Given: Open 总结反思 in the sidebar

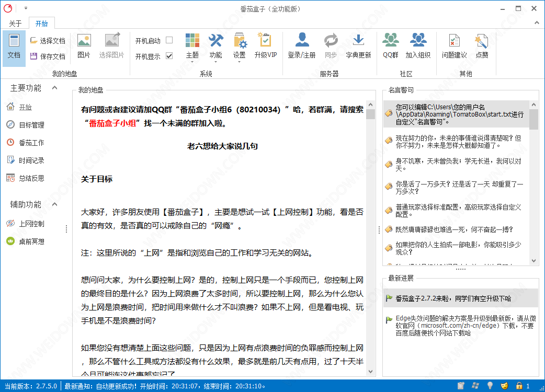Looking at the screenshot, I should (26, 178).
